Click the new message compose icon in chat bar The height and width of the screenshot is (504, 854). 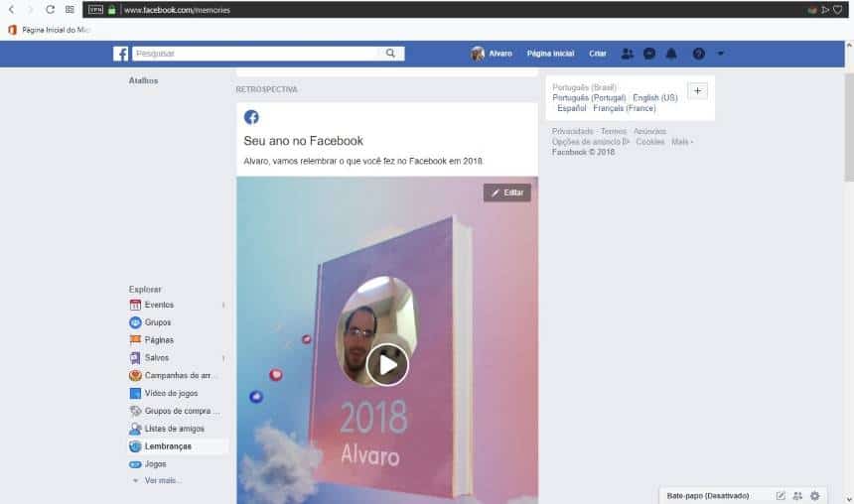point(781,496)
